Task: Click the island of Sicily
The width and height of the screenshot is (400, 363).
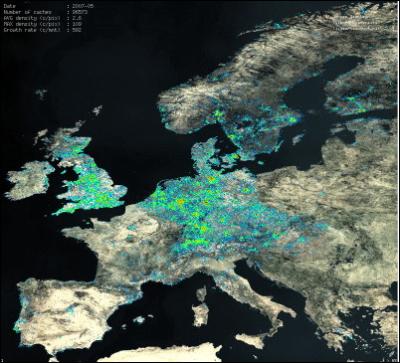Action: pyautogui.click(x=250, y=341)
